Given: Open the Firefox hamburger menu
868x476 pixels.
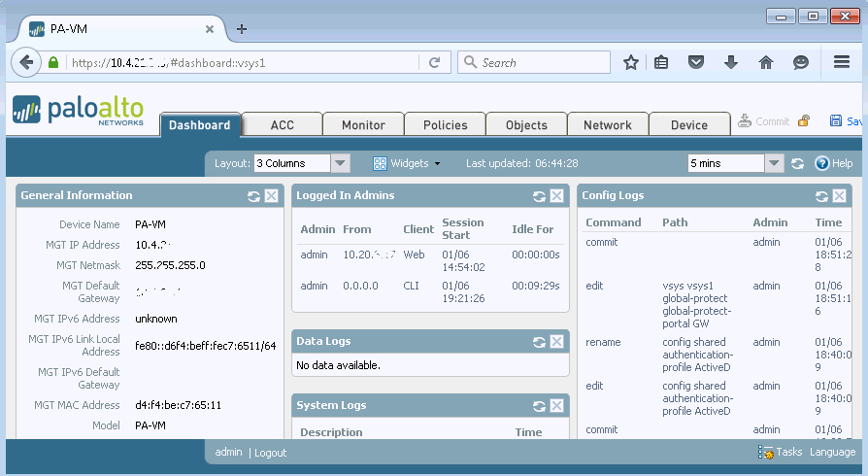Looking at the screenshot, I should (x=842, y=62).
